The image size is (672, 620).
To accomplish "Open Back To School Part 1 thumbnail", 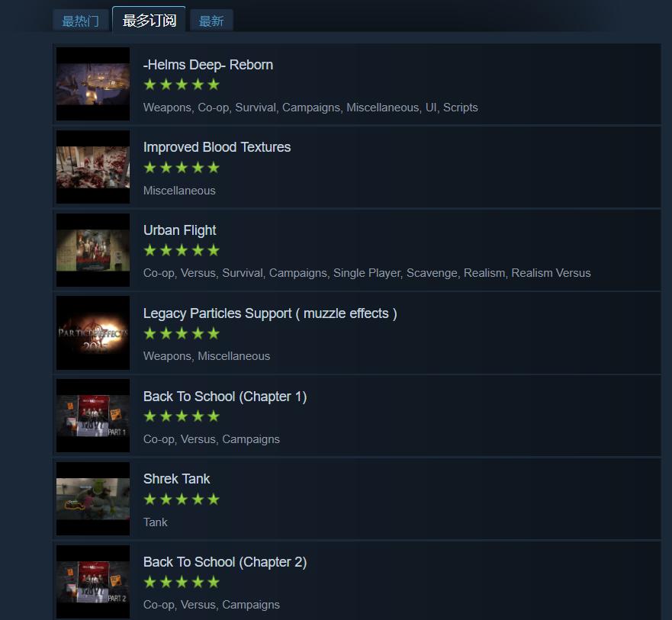I will (93, 416).
